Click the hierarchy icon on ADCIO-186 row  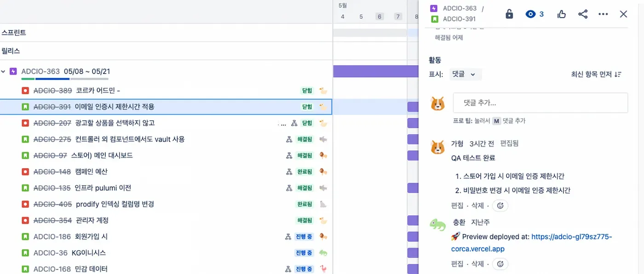click(288, 237)
